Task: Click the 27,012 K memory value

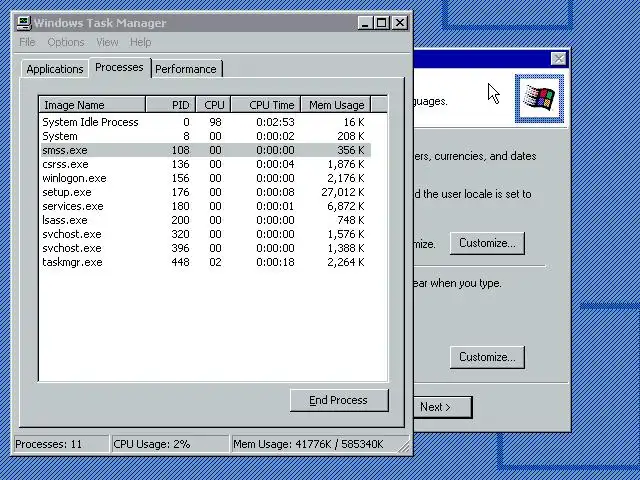Action: tap(343, 192)
